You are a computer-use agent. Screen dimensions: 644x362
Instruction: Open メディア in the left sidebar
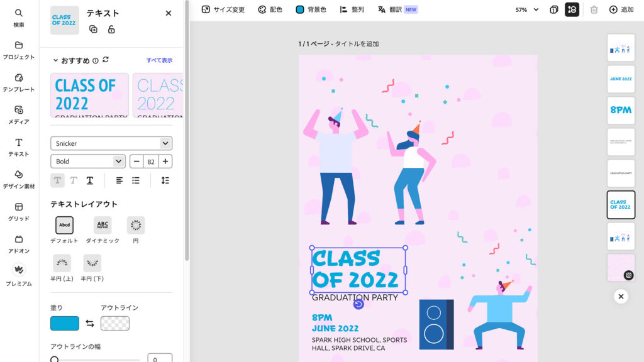(x=19, y=114)
